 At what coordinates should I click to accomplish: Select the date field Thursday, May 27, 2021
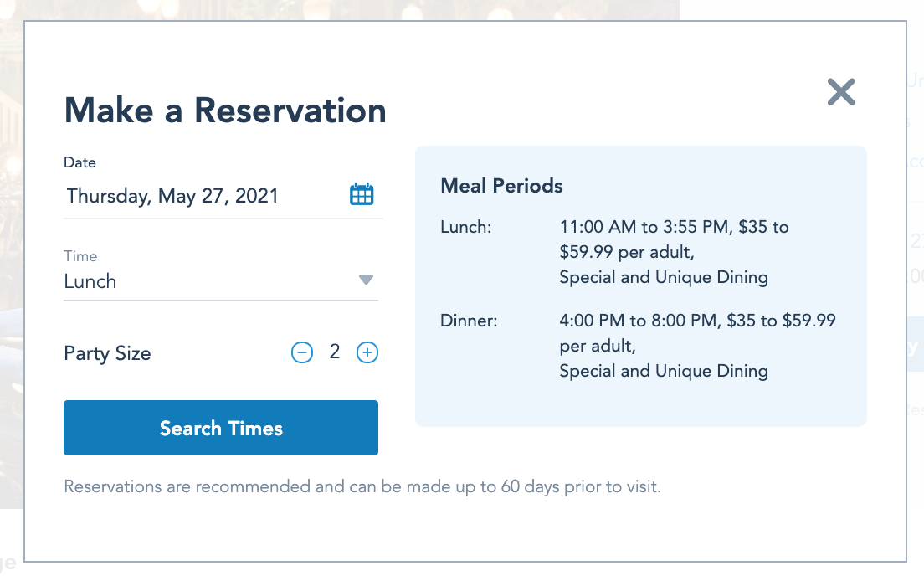click(x=172, y=196)
